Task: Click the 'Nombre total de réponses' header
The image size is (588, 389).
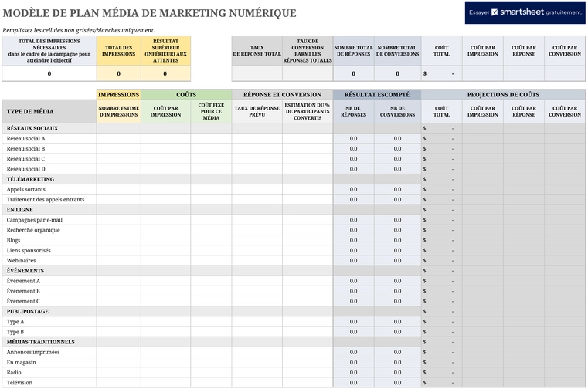Action: coord(353,51)
